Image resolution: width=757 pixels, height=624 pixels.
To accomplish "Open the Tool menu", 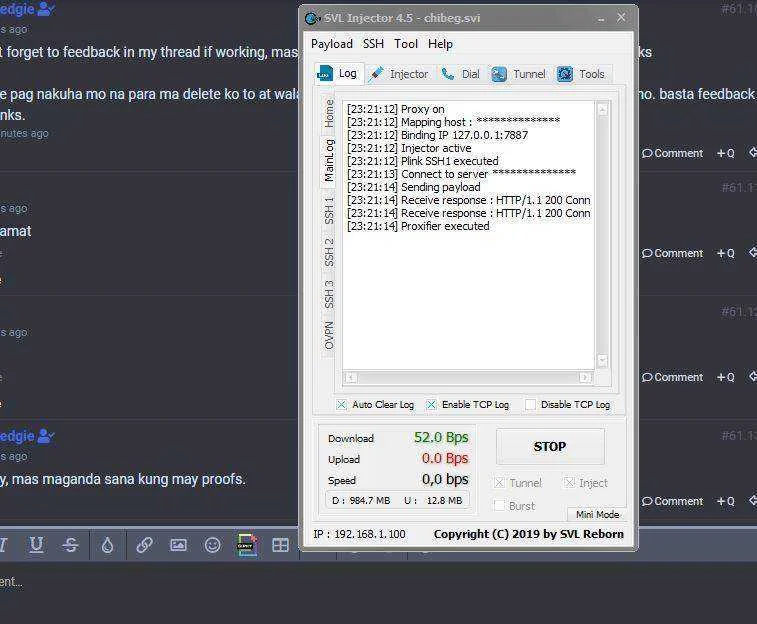I will click(x=406, y=44).
